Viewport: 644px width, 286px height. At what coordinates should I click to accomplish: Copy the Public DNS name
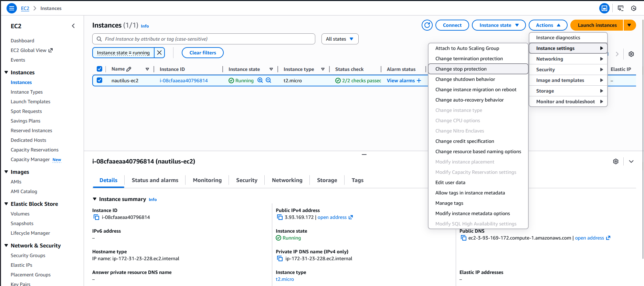464,238
